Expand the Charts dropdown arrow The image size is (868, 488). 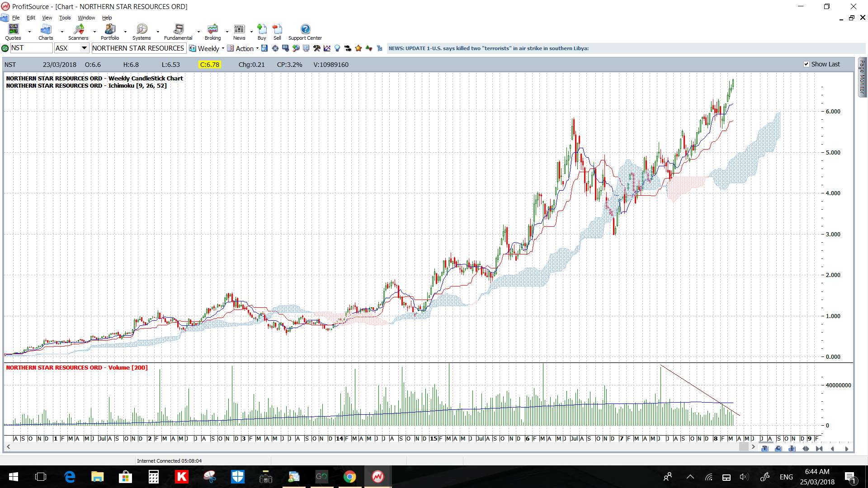[62, 32]
